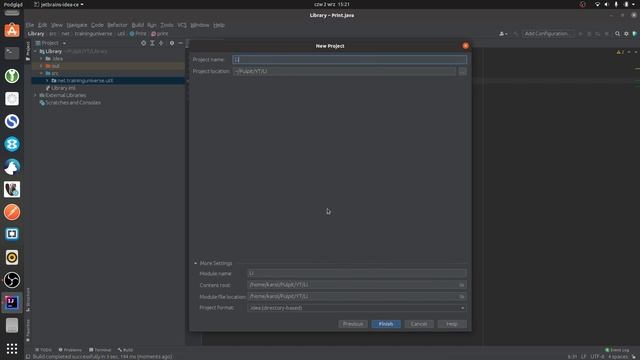The image size is (640, 360).
Task: Open the Navigate menu
Action: (x=77, y=25)
